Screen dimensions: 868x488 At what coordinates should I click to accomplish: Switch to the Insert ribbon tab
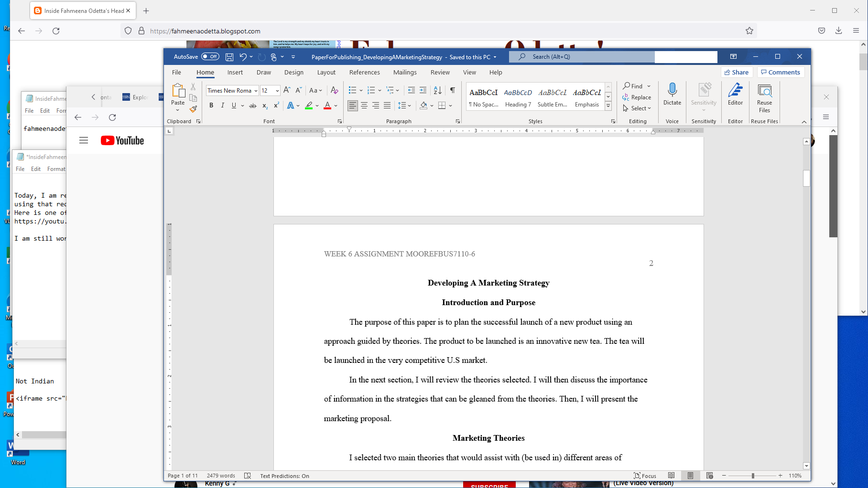pyautogui.click(x=235, y=73)
